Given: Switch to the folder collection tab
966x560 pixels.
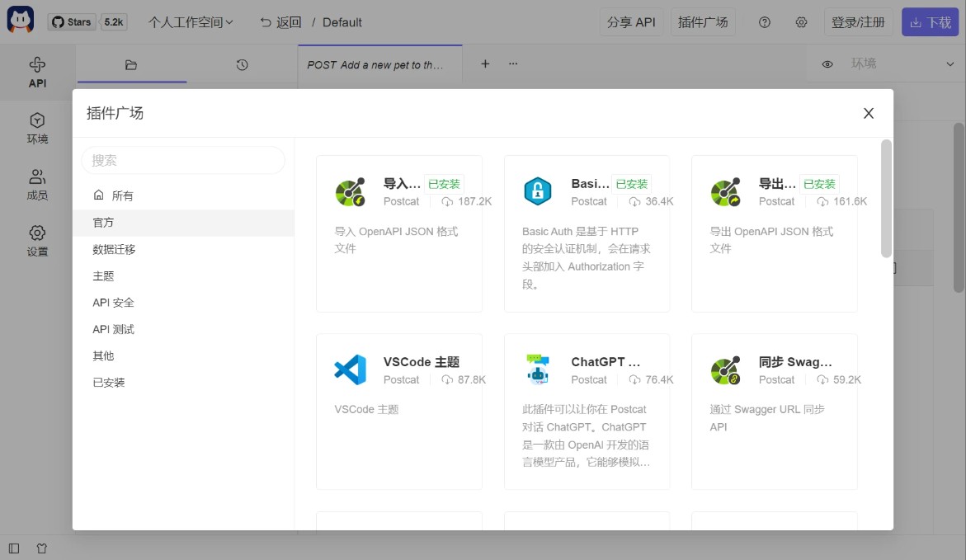Looking at the screenshot, I should [x=131, y=64].
